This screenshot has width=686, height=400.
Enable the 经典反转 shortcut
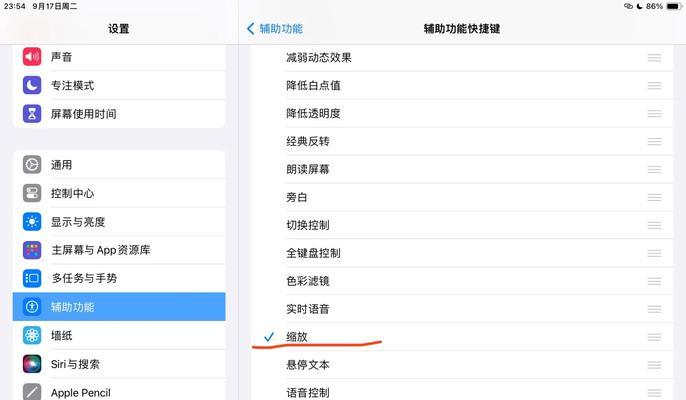pos(462,141)
